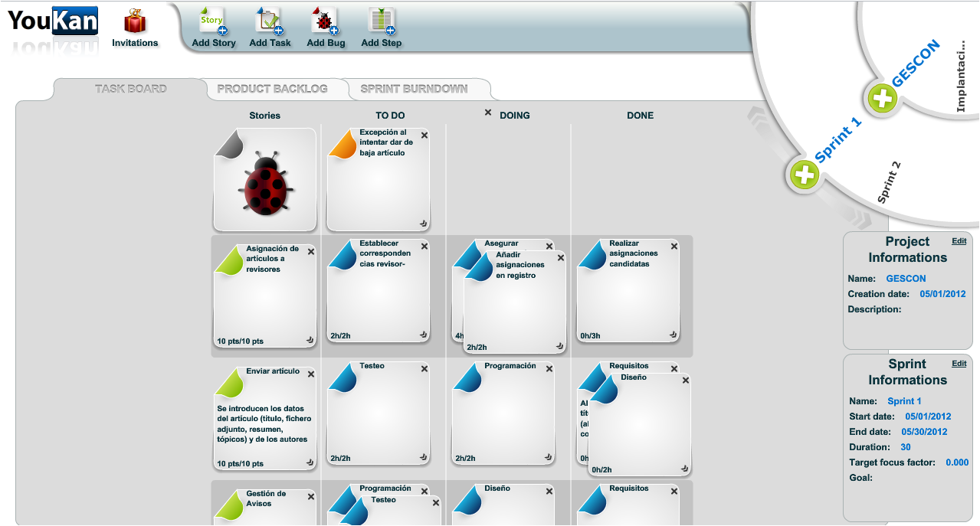980x526 pixels.
Task: Select the Implantaci... project on wheel
Action: tap(961, 77)
